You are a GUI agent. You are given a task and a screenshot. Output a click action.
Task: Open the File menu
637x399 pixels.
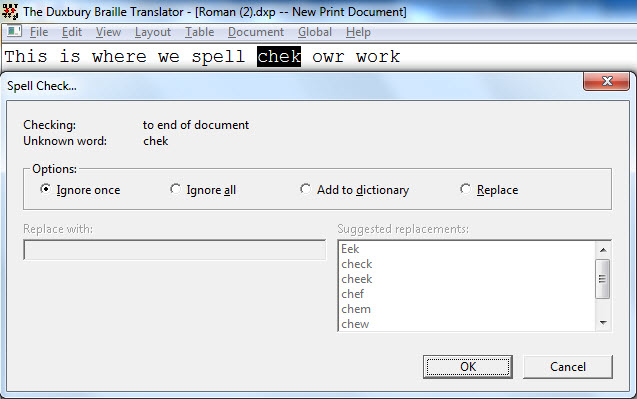click(x=39, y=32)
